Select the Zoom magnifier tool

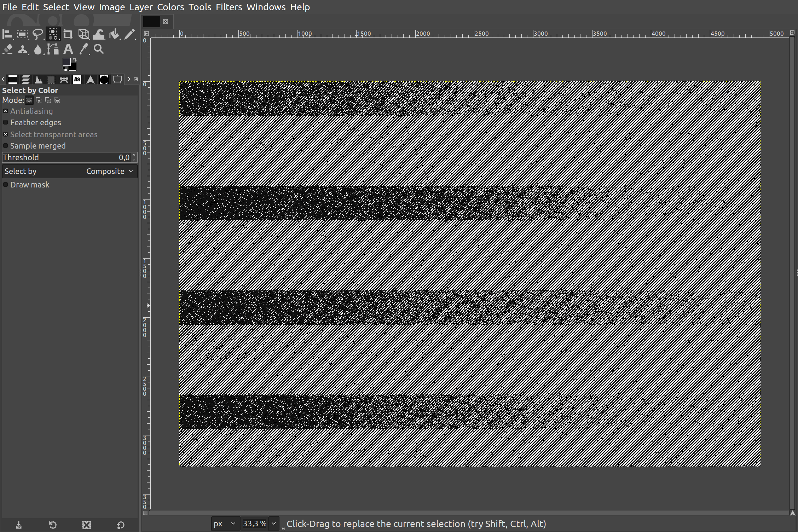[99, 49]
